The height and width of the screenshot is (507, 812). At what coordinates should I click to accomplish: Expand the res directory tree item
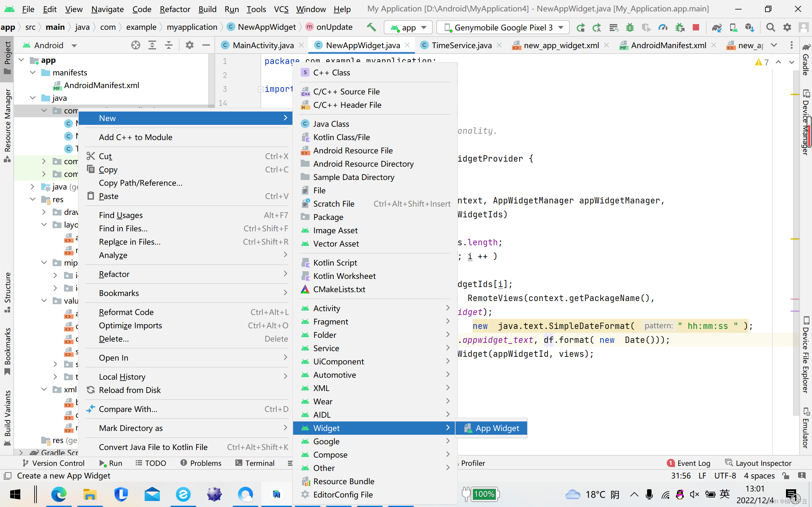coord(33,199)
